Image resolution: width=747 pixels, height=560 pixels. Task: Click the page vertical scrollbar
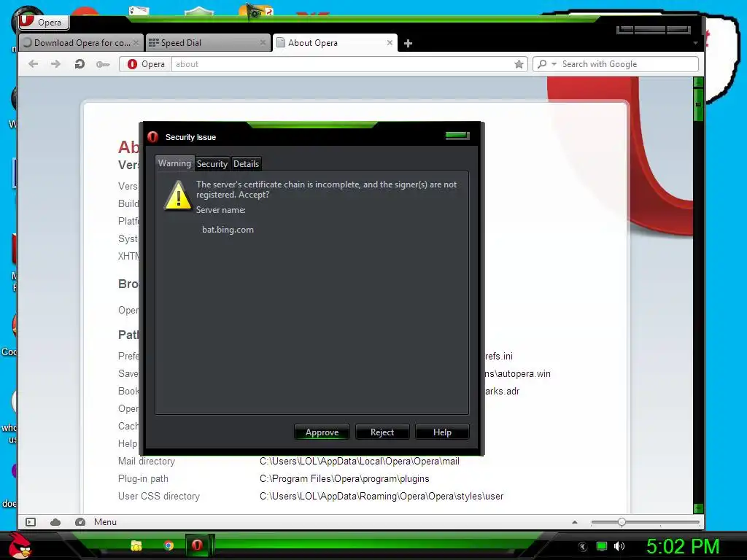coord(698,295)
